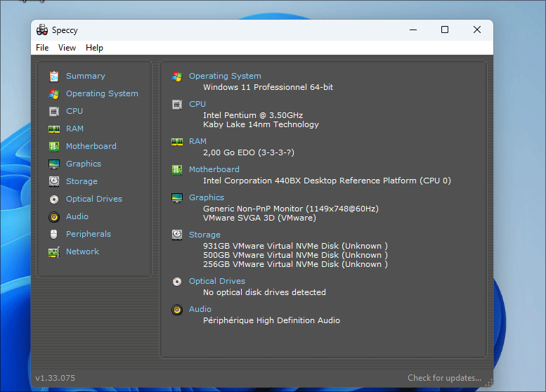Click the Speccy app icon in title bar

point(42,30)
